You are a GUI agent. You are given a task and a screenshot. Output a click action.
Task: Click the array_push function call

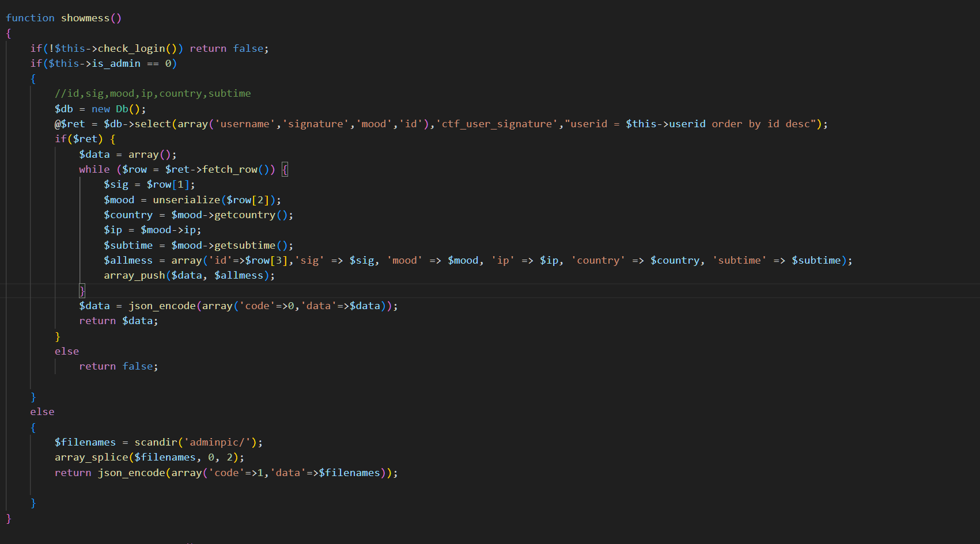tap(134, 275)
